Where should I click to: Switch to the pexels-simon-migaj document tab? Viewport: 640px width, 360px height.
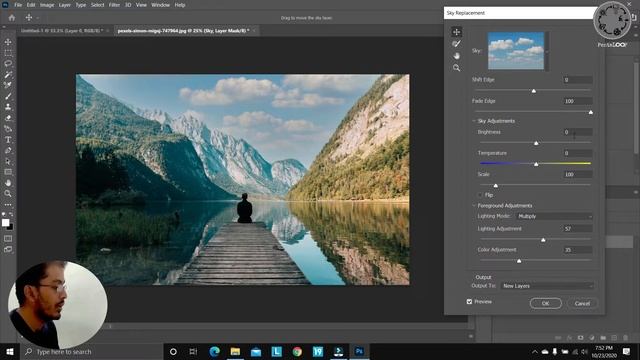coord(184,31)
